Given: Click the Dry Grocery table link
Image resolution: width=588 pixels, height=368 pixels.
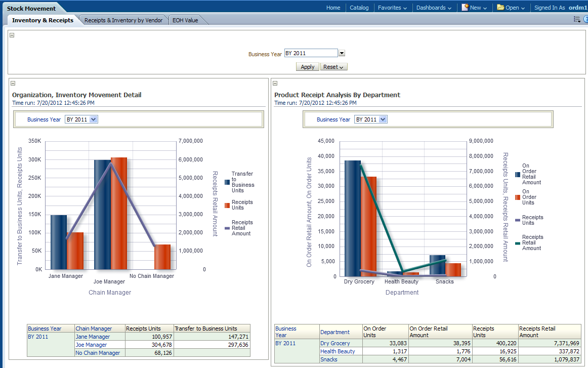Looking at the screenshot, I should point(335,343).
